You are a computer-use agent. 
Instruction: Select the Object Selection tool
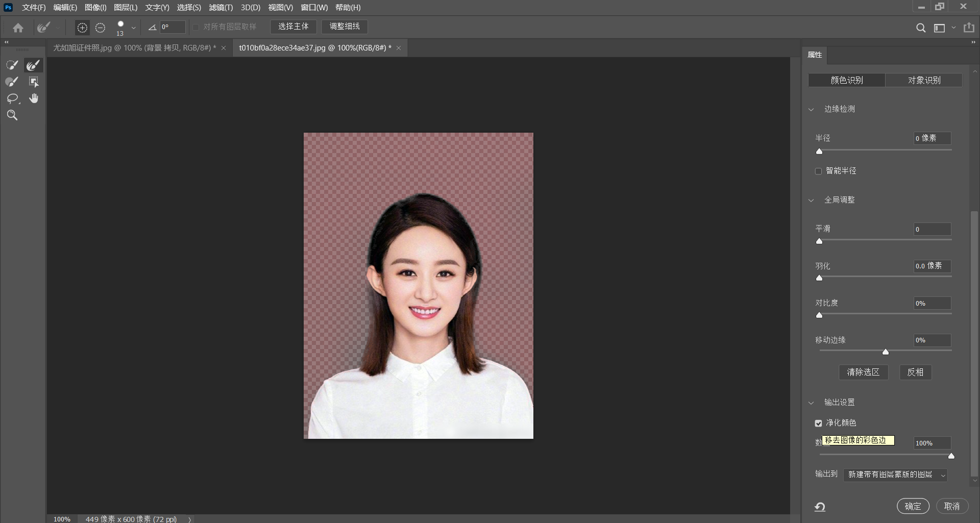point(34,82)
